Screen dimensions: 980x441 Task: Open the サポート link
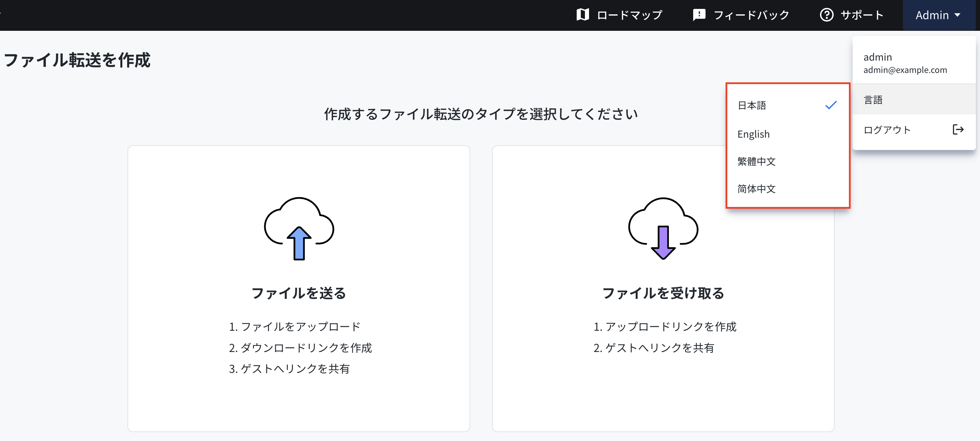click(852, 15)
